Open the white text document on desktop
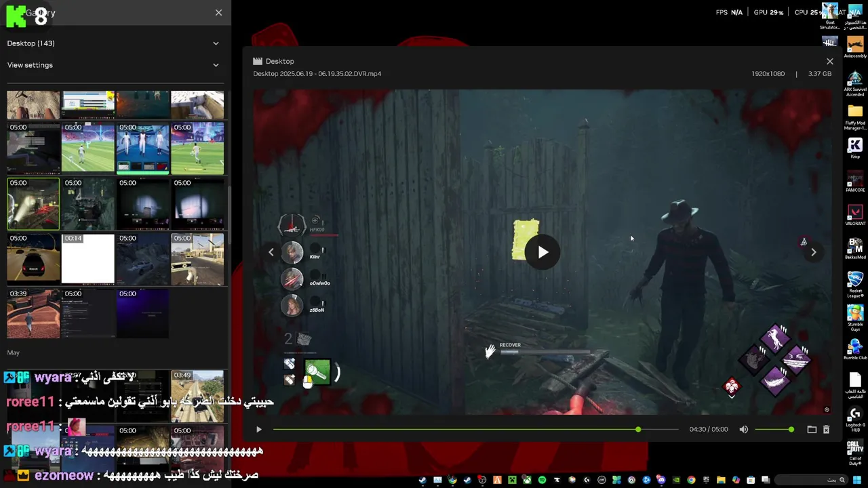868x488 pixels. tap(855, 384)
